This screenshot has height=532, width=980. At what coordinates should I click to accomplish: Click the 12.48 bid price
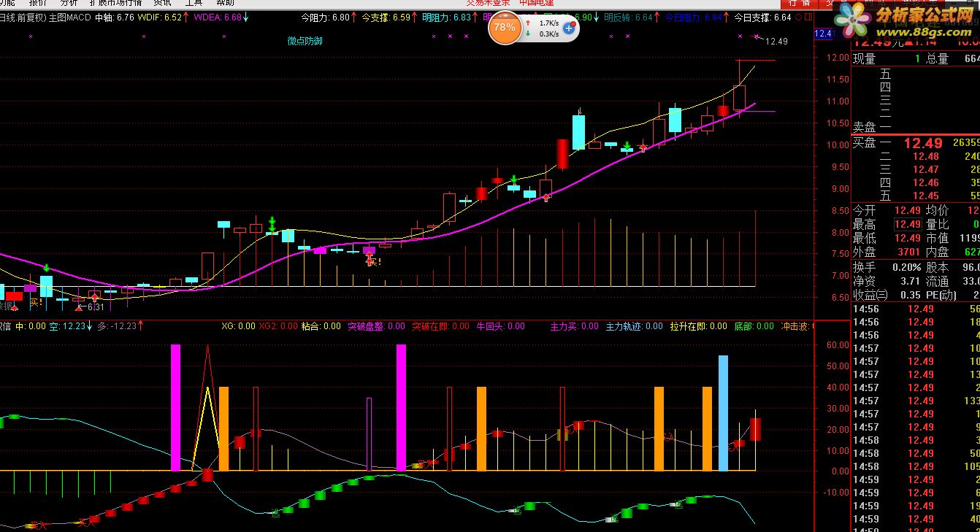click(x=925, y=156)
